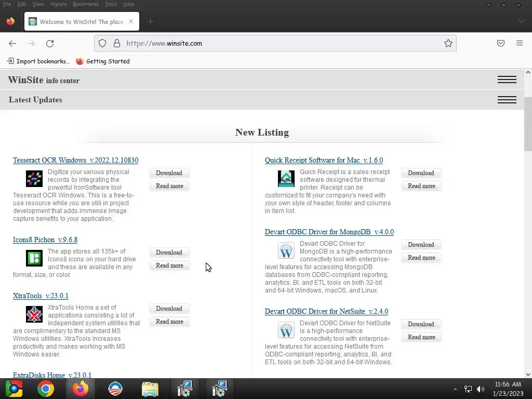
Task: Select the Welcome to WinSite tab
Action: [x=82, y=21]
